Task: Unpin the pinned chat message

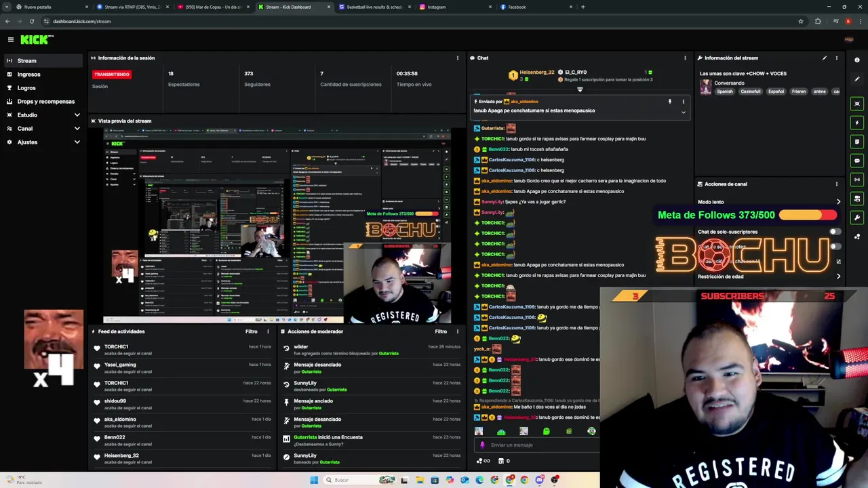Action: pyautogui.click(x=670, y=102)
